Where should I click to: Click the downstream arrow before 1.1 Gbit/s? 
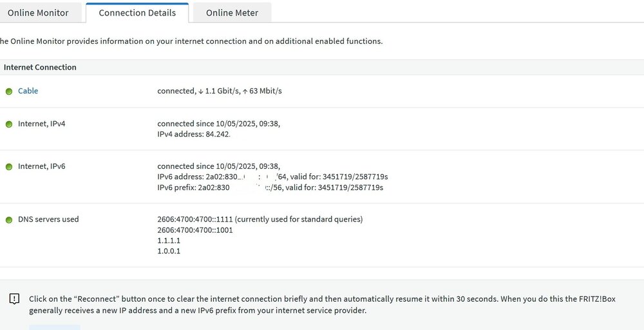(201, 92)
